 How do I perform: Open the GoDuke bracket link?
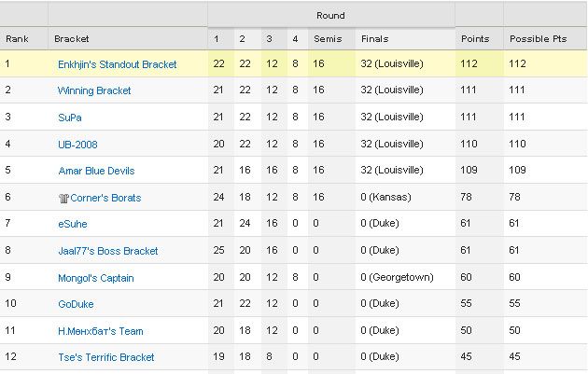76,304
